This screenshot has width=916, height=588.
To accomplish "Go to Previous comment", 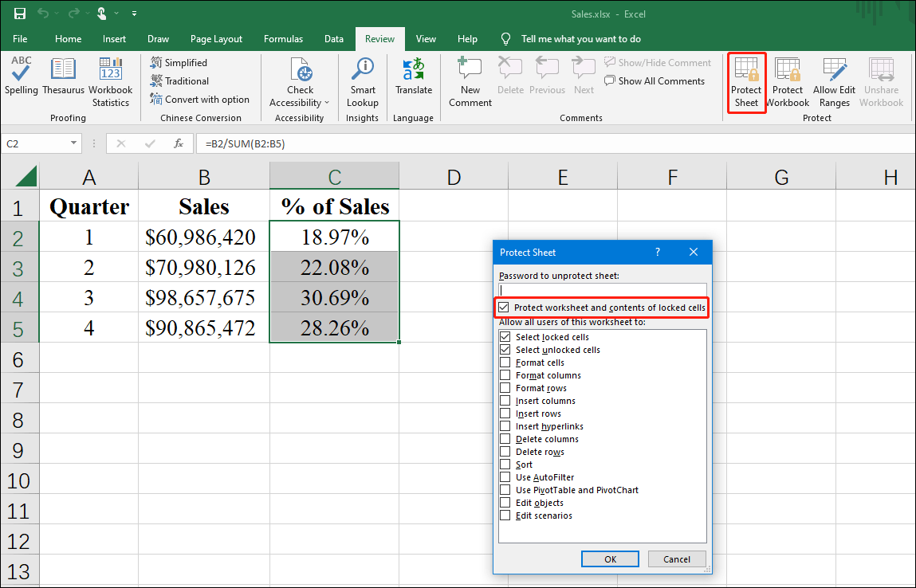I will [x=547, y=76].
